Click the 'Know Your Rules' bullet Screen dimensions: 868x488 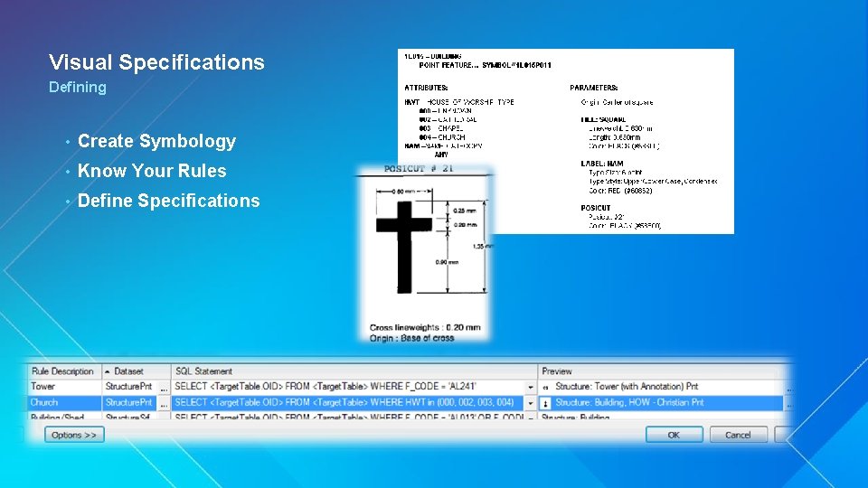pyautogui.click(x=152, y=171)
